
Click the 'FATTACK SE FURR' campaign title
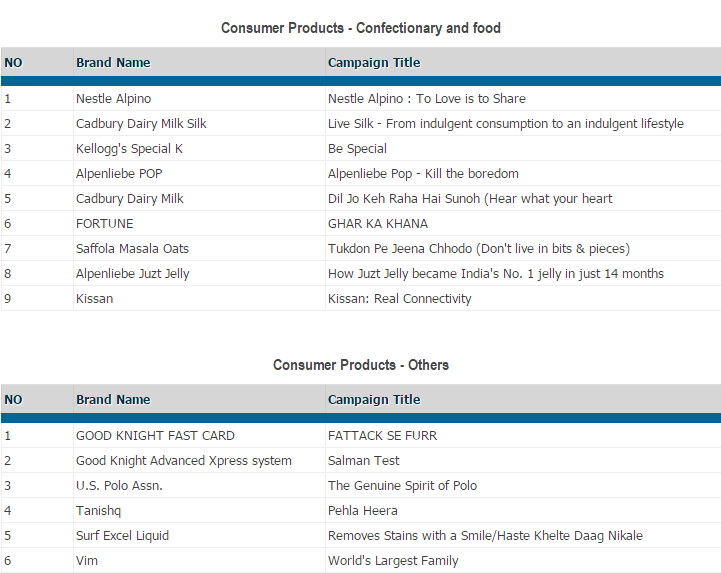[382, 436]
